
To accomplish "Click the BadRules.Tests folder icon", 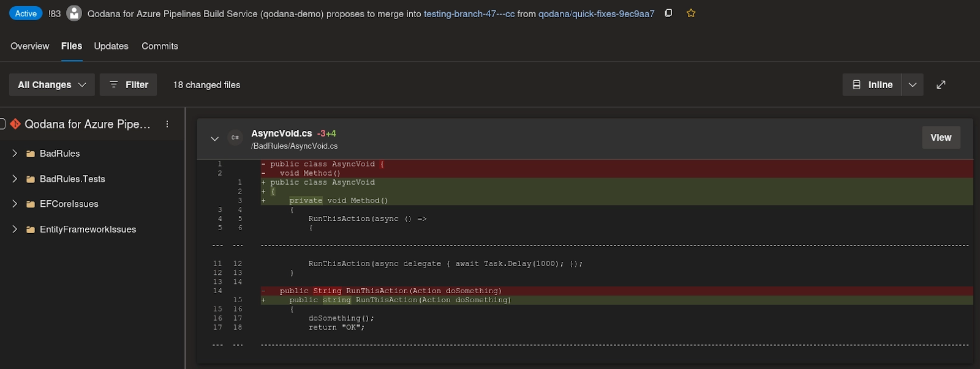I will [31, 179].
